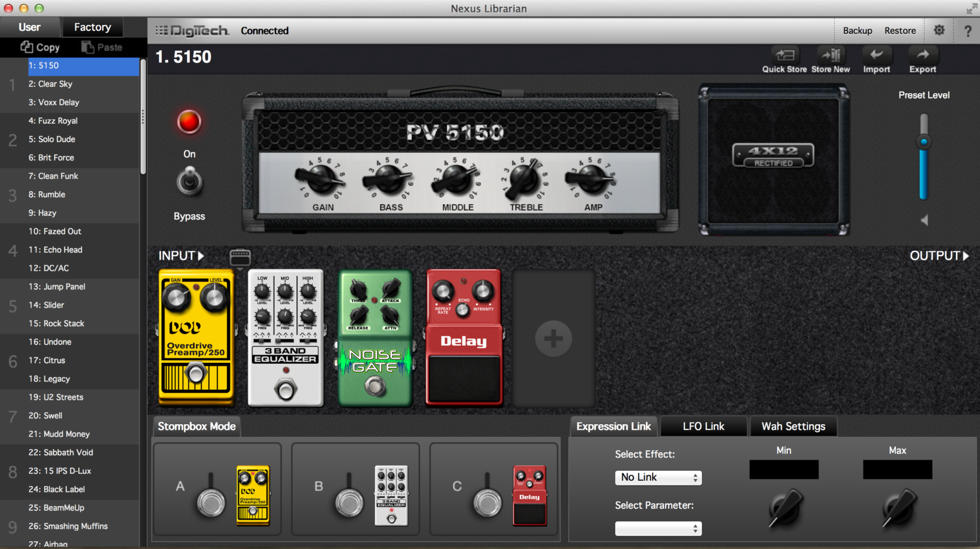Open the Wah Settings tab
Viewport: 980px width, 549px height.
tap(793, 426)
